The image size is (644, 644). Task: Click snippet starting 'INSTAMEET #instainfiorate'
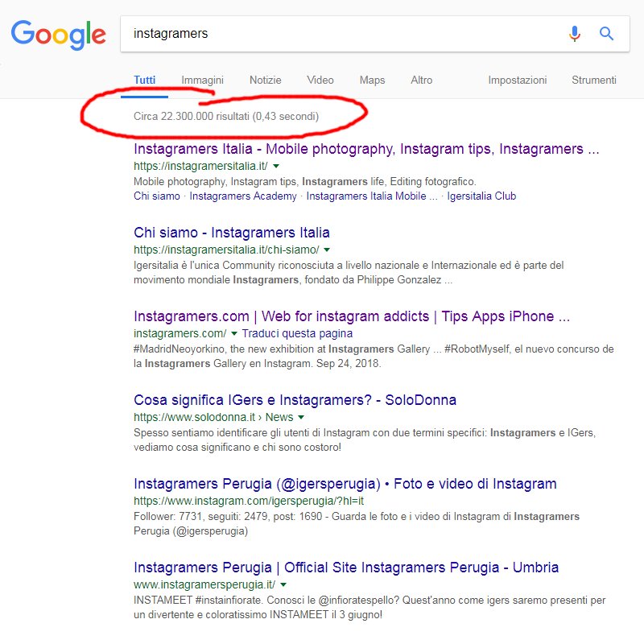369,608
